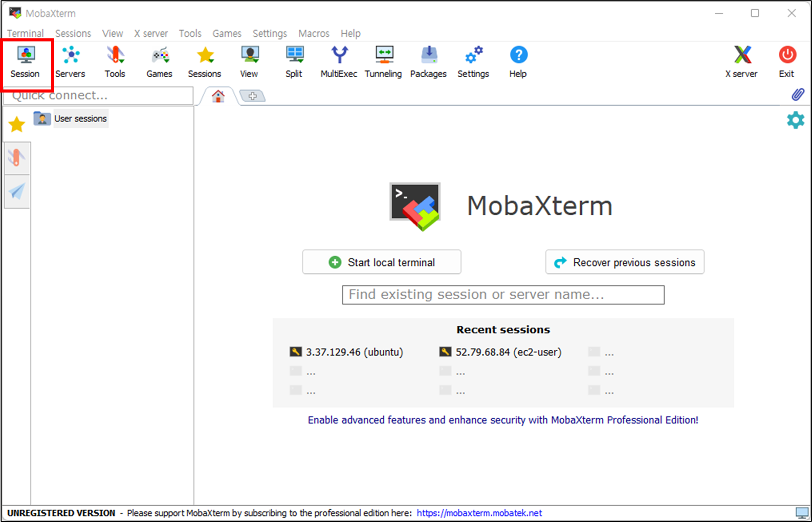Select the Split terminal icon

(294, 62)
